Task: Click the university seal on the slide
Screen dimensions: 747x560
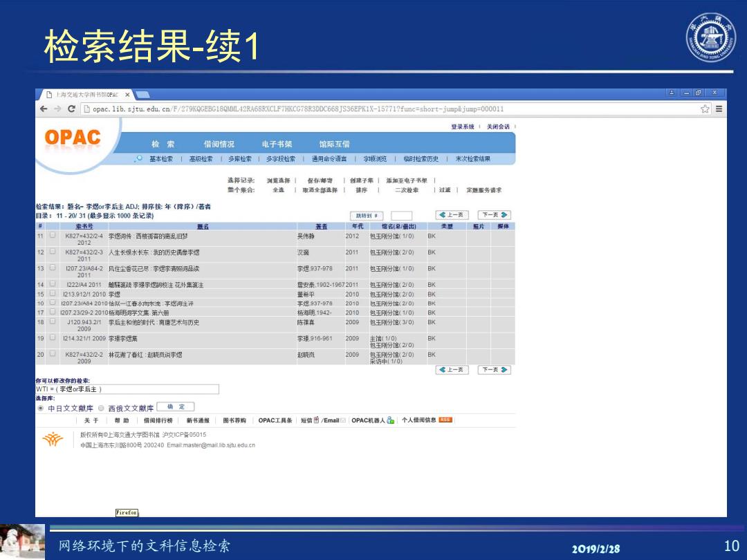Action: pos(711,37)
